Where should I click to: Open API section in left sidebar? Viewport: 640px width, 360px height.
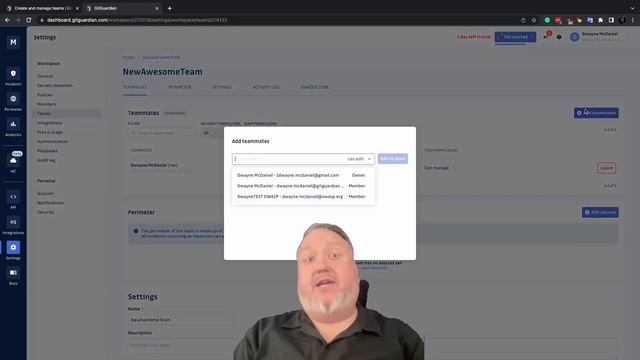pos(13,200)
